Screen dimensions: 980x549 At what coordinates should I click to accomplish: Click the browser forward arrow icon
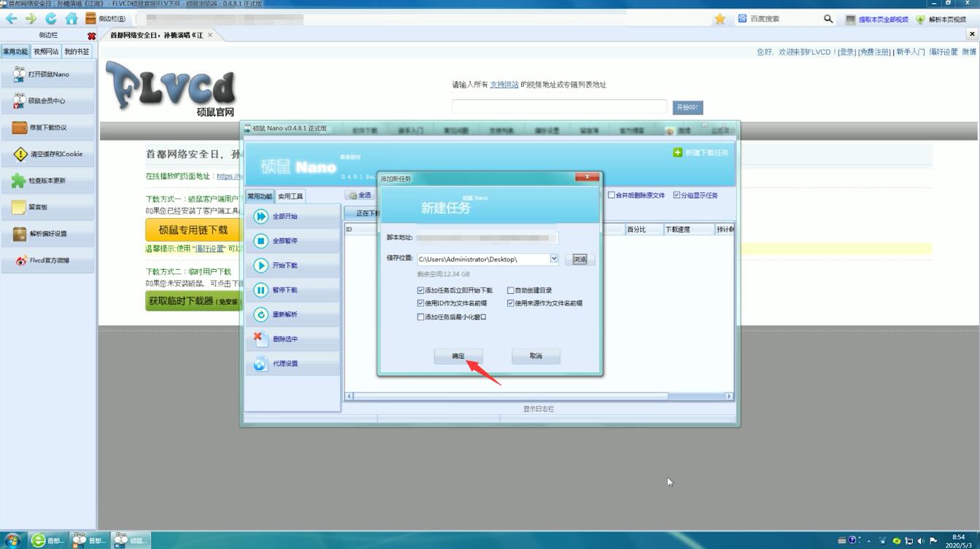click(31, 19)
